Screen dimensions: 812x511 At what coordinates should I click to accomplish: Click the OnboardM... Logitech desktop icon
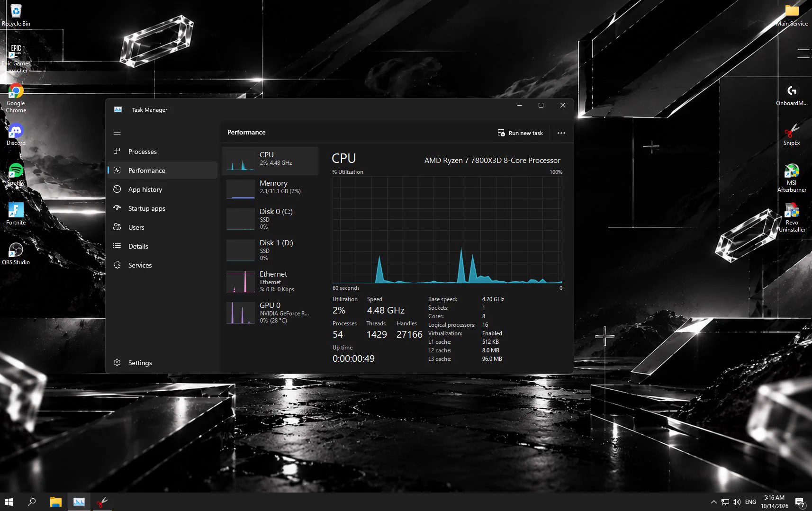click(x=792, y=95)
